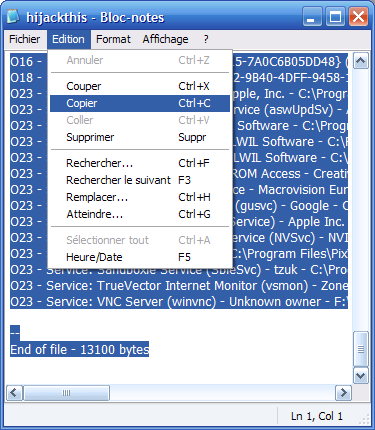
Task: Open Rechercher... find dialog
Action: 140,163
